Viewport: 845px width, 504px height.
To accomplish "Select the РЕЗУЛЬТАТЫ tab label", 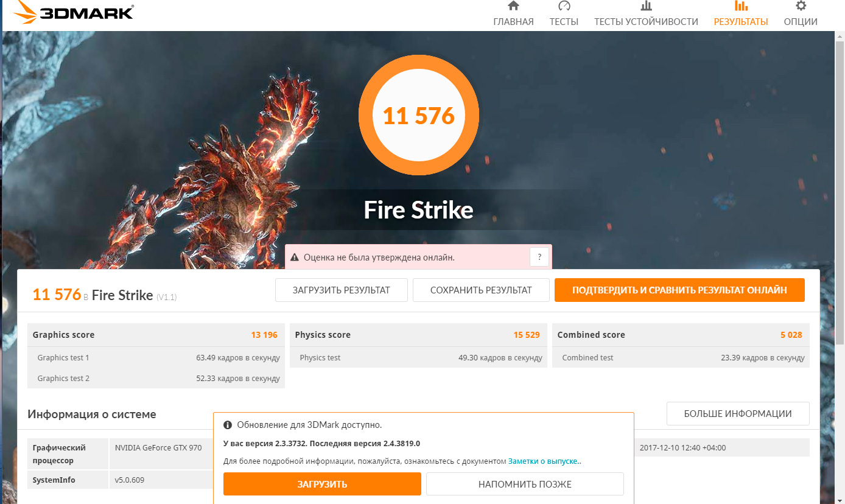I will click(741, 22).
